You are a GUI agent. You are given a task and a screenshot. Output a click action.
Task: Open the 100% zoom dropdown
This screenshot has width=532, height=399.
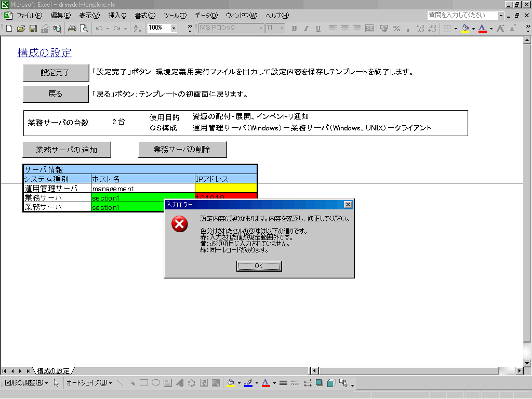174,28
